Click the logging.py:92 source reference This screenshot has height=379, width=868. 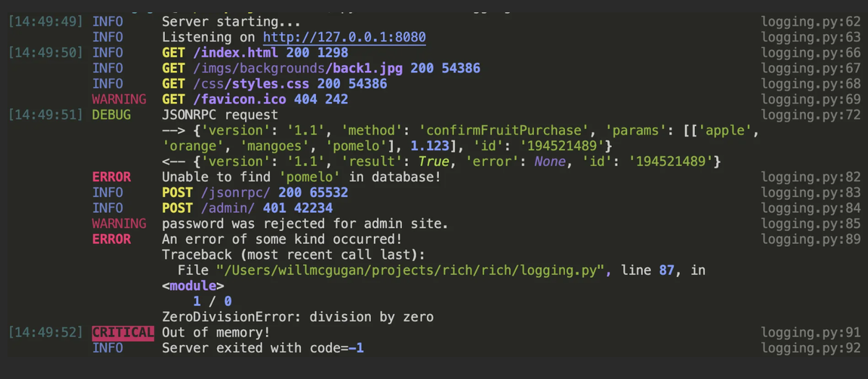(812, 348)
